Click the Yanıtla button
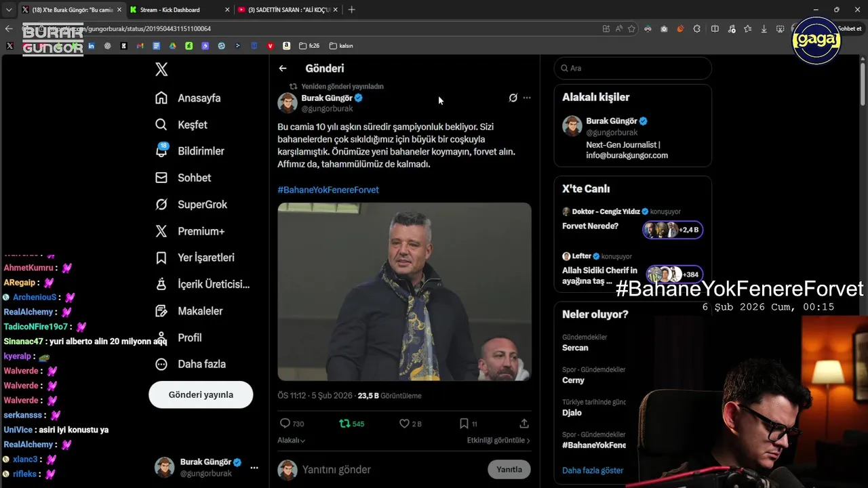The image size is (868, 488). pos(509,470)
